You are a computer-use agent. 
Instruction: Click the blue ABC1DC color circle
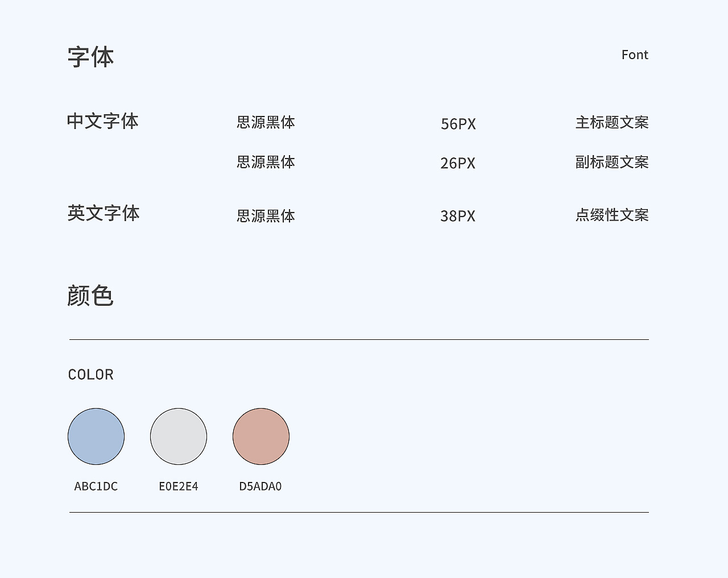[x=96, y=436]
